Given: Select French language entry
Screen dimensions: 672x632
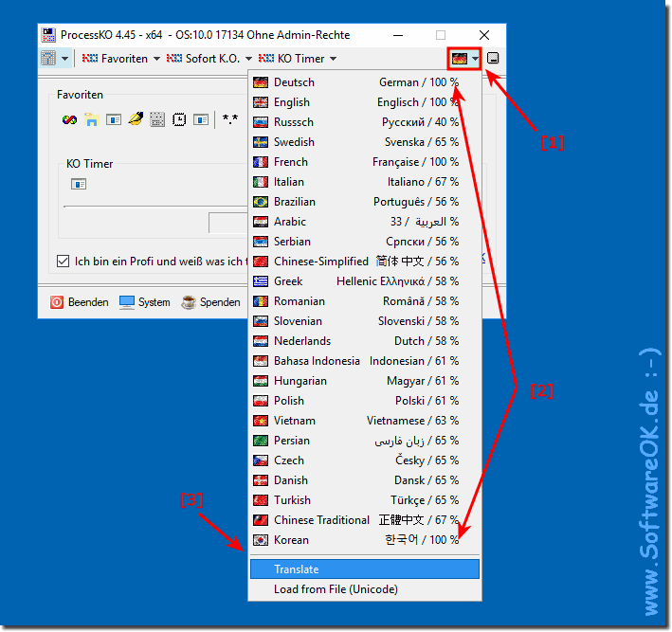Looking at the screenshot, I should point(364,162).
